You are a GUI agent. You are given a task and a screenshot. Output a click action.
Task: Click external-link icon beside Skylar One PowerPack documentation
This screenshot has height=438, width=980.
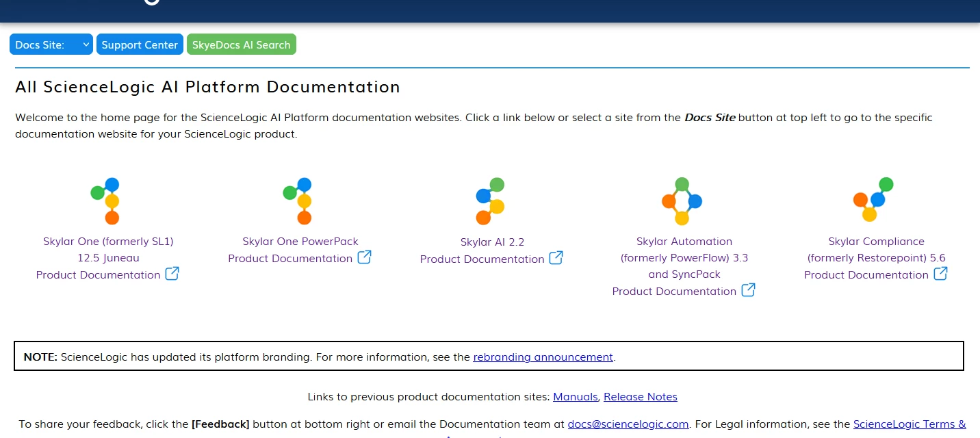(x=365, y=257)
